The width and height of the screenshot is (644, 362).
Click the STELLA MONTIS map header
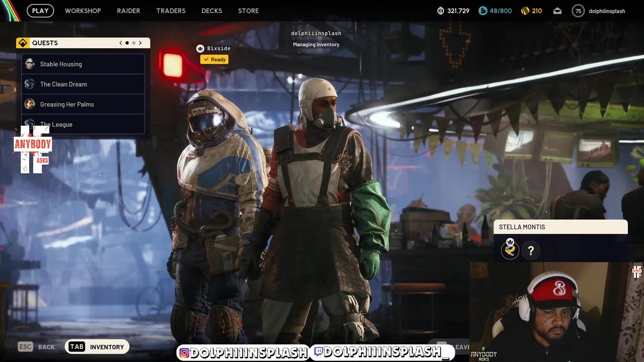pyautogui.click(x=561, y=227)
